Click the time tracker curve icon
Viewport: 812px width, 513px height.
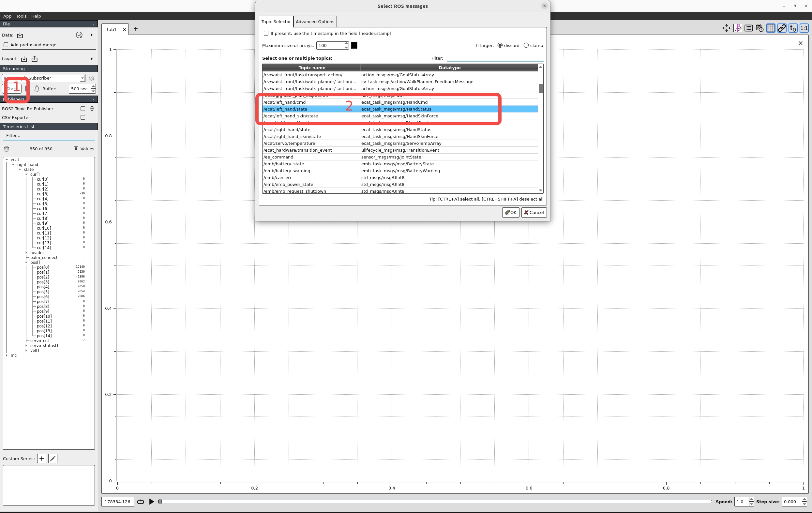(x=737, y=28)
